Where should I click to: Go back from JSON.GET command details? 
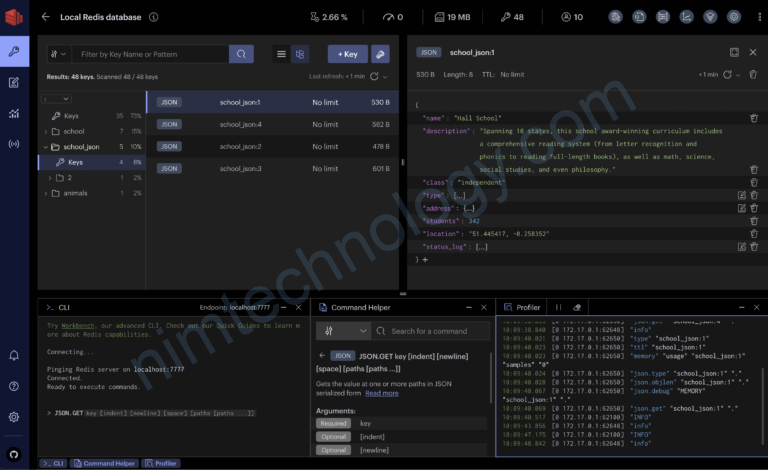322,356
